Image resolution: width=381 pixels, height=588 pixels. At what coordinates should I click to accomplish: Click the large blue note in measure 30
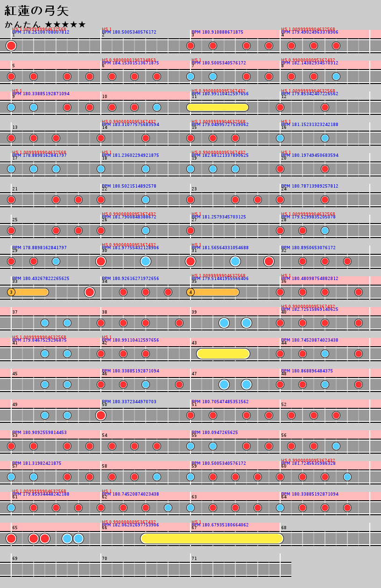[146, 261]
